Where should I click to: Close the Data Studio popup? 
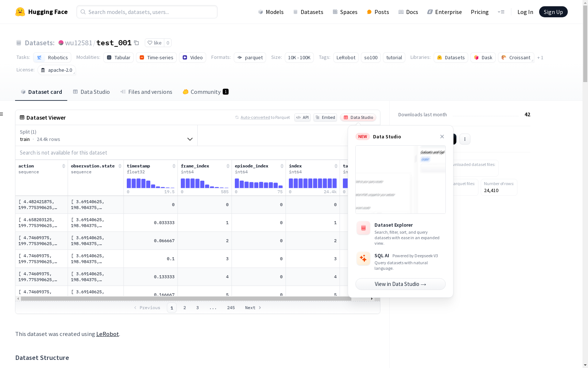click(442, 137)
